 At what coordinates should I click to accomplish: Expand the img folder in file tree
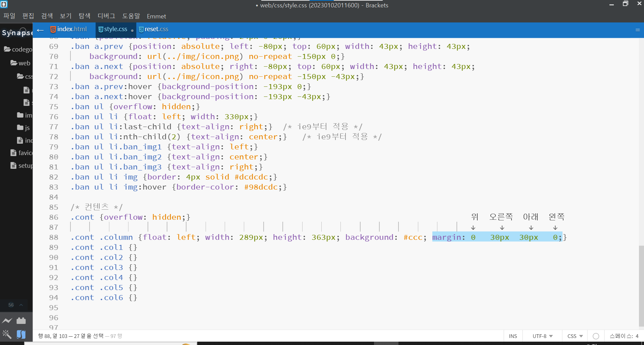tap(25, 115)
